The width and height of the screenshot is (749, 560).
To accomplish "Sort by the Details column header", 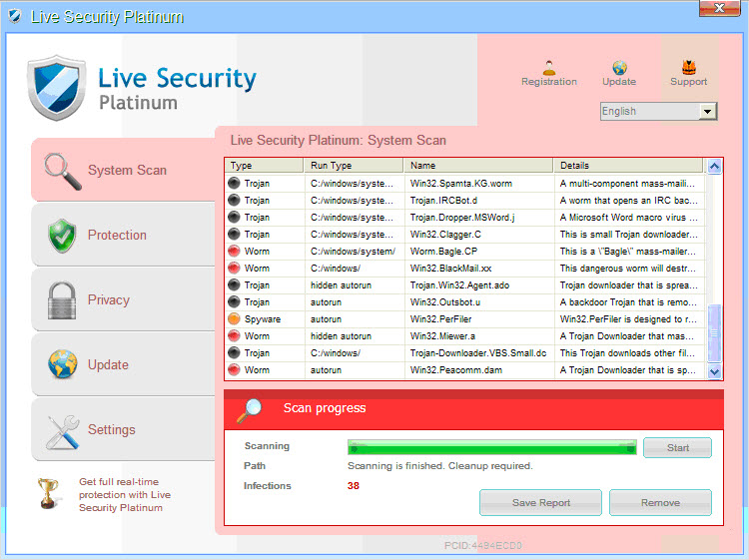I will pyautogui.click(x=628, y=165).
